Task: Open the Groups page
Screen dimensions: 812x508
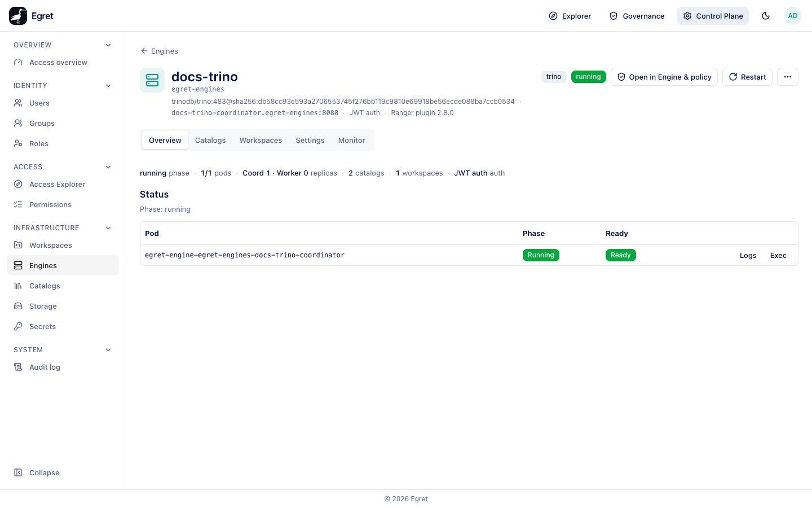Action: (x=63, y=124)
